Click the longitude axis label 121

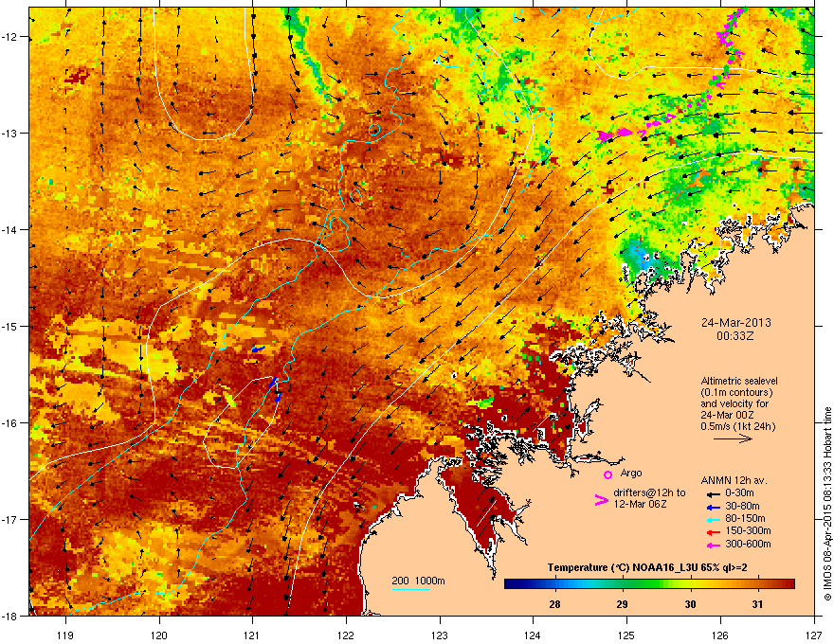(x=252, y=635)
